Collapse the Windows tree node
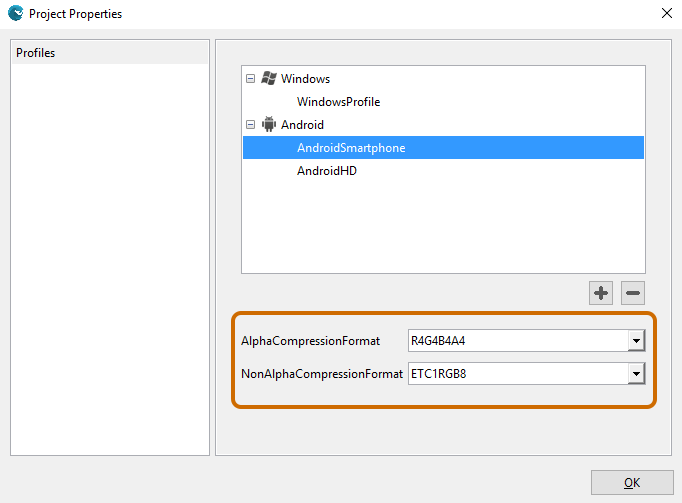Viewport: 682px width, 503px height. (x=250, y=79)
